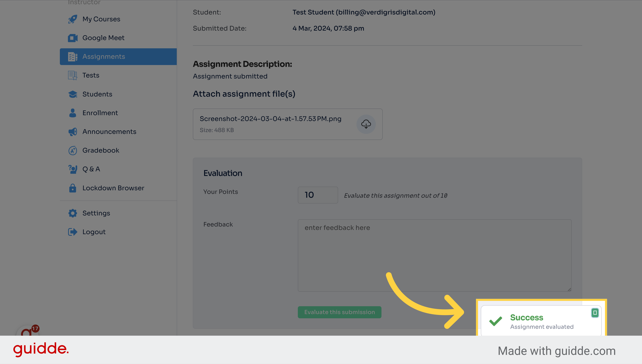This screenshot has height=364, width=642.
Task: Select Assignments in sidebar
Action: 118,57
